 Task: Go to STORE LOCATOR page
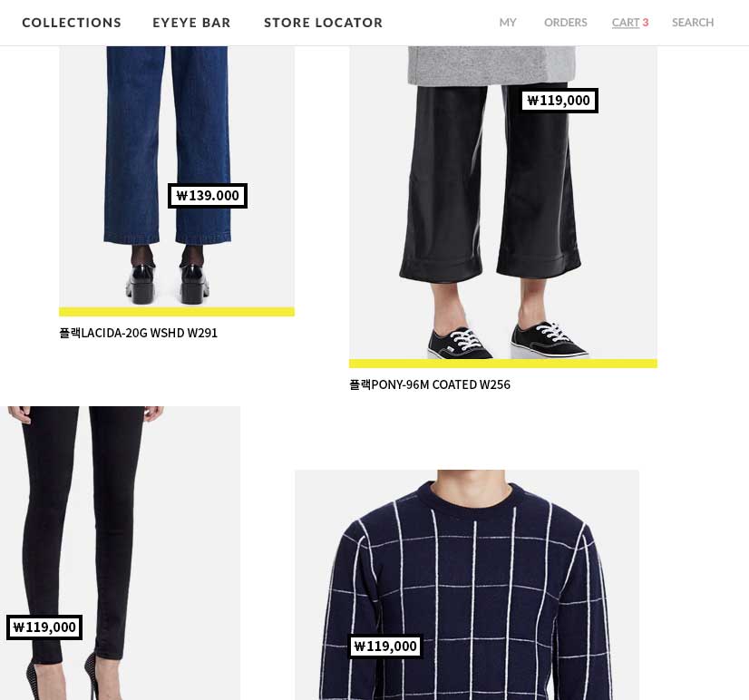pyautogui.click(x=324, y=23)
